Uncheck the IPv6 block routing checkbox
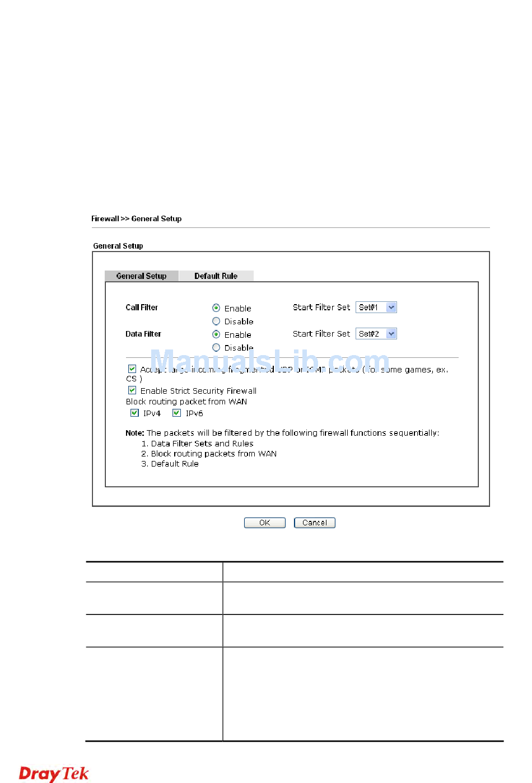The width and height of the screenshot is (532, 783). click(176, 413)
